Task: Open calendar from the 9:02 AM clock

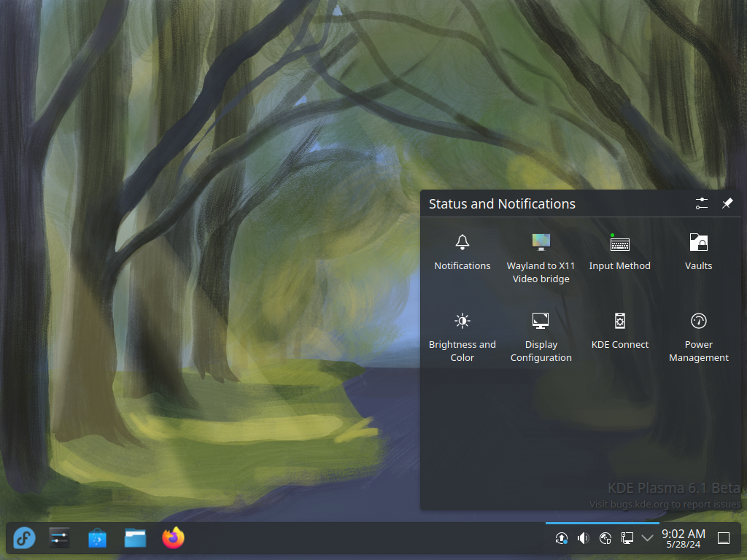Action: (683, 538)
